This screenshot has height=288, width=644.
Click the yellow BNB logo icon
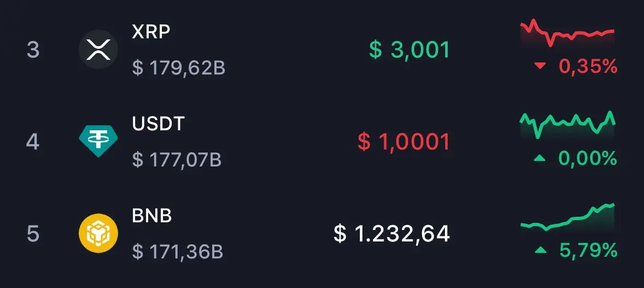point(98,233)
